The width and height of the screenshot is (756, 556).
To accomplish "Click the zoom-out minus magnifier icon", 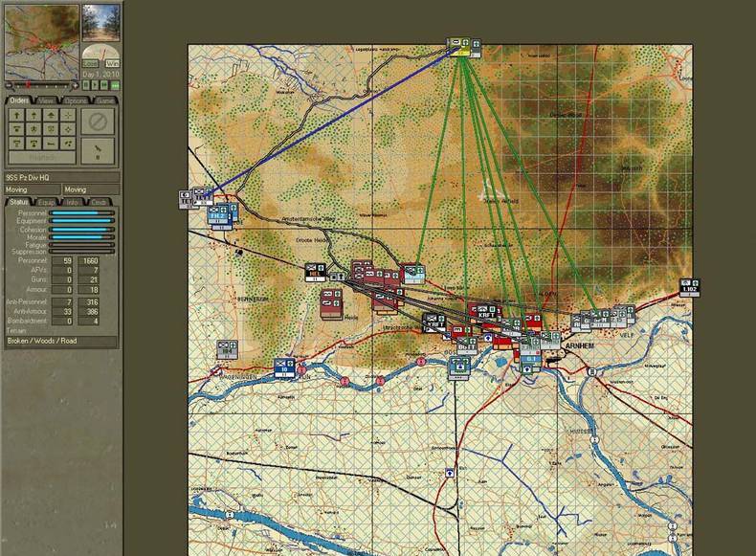I will coord(10,84).
